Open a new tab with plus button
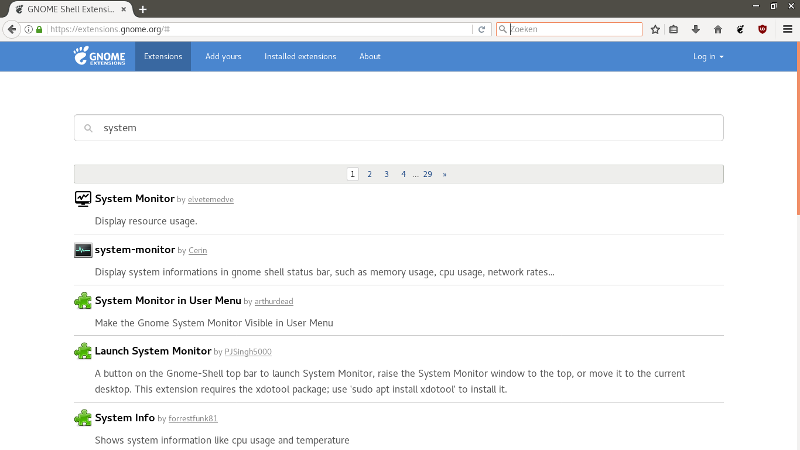This screenshot has height=450, width=800. coord(143,9)
